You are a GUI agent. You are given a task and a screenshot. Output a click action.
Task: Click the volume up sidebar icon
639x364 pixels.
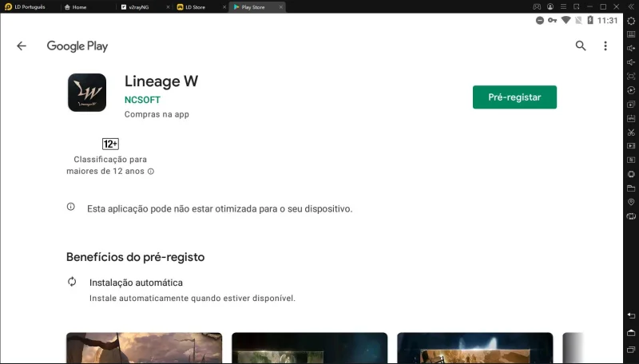(x=631, y=49)
